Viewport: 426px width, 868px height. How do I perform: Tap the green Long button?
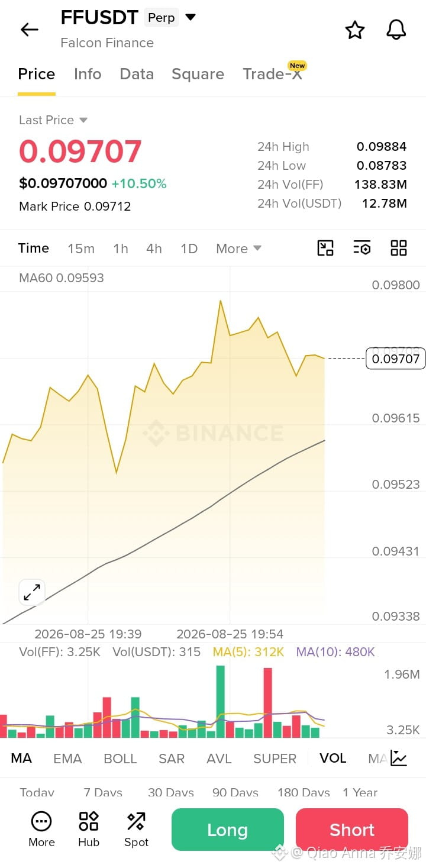(228, 830)
